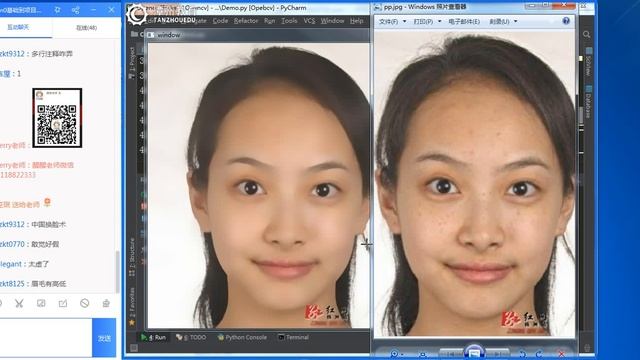
Task: Open Photo Viewer 刻录(U) dropdown menu
Action: (503, 21)
